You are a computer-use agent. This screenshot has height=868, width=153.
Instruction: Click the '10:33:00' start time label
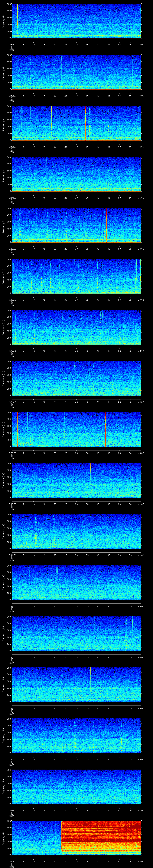(12, 147)
